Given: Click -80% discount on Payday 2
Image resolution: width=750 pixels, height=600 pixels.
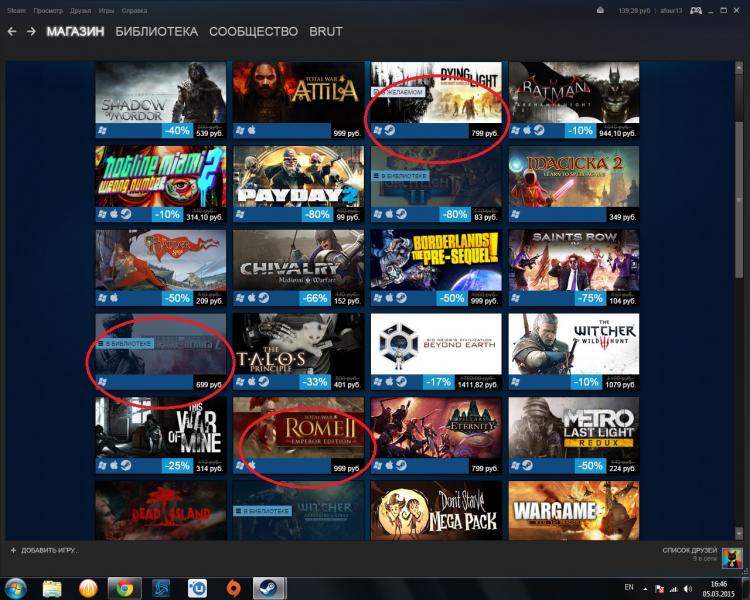Looking at the screenshot, I should coord(317,214).
